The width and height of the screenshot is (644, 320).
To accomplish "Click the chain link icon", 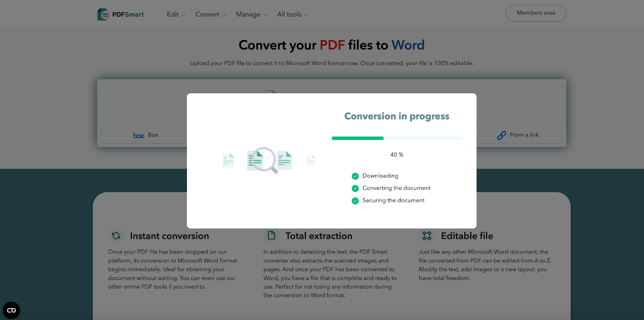I will [x=502, y=135].
